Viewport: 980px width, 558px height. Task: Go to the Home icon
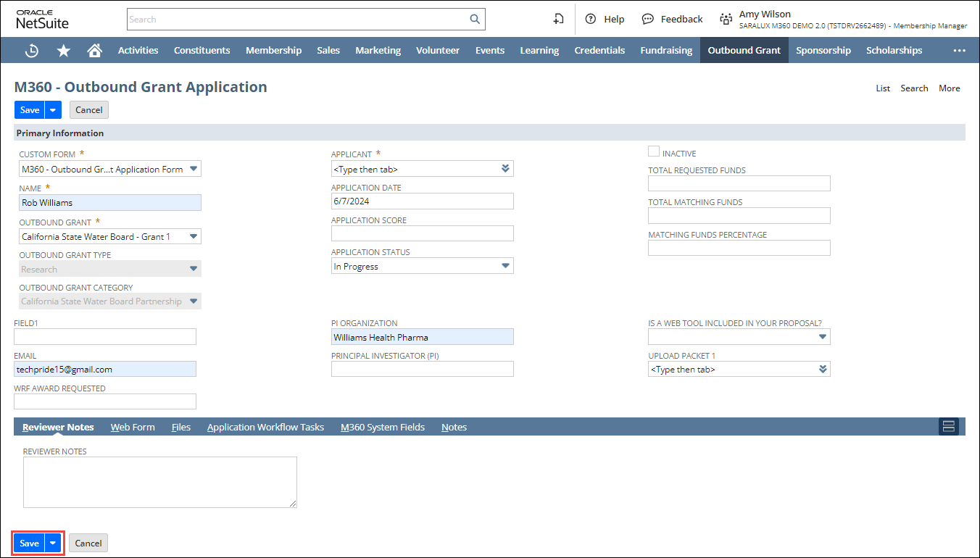(94, 51)
